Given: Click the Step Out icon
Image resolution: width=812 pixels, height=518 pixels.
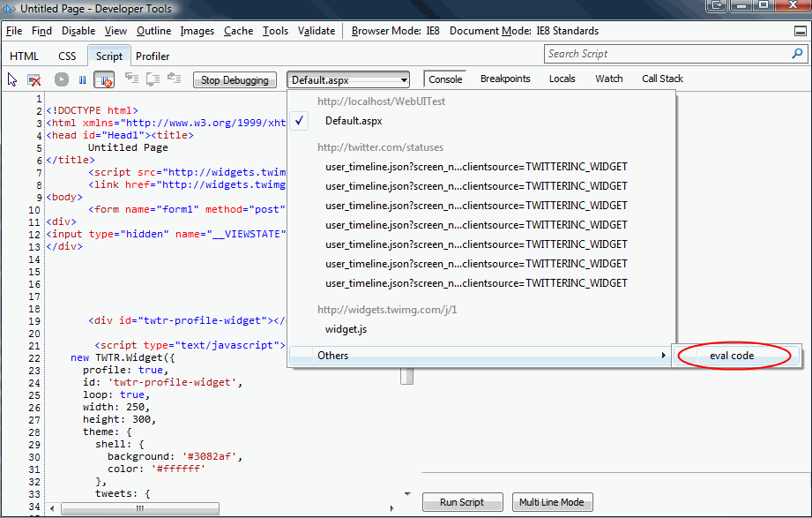Looking at the screenshot, I should click(x=174, y=79).
